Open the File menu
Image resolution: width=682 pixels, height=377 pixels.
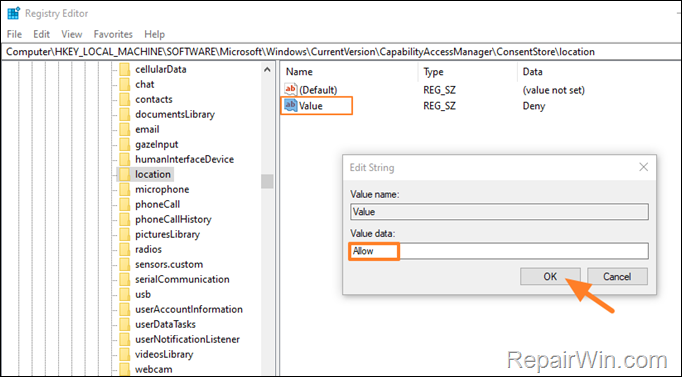14,34
